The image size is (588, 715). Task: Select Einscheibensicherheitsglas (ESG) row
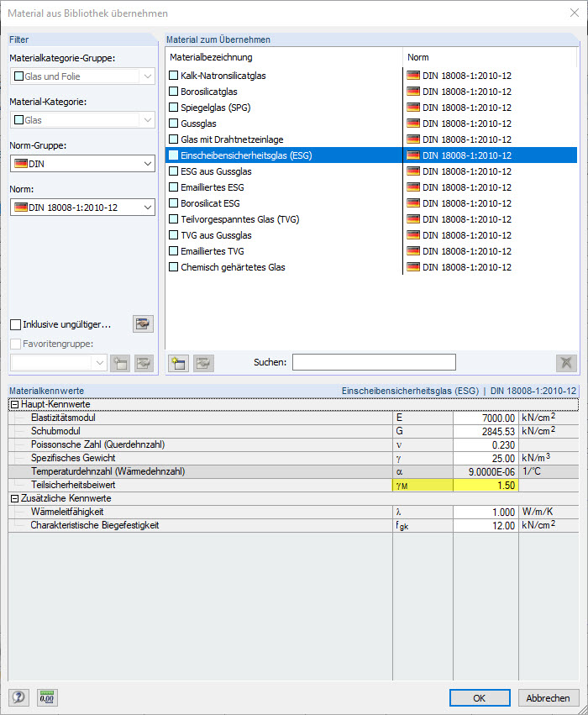[x=371, y=155]
